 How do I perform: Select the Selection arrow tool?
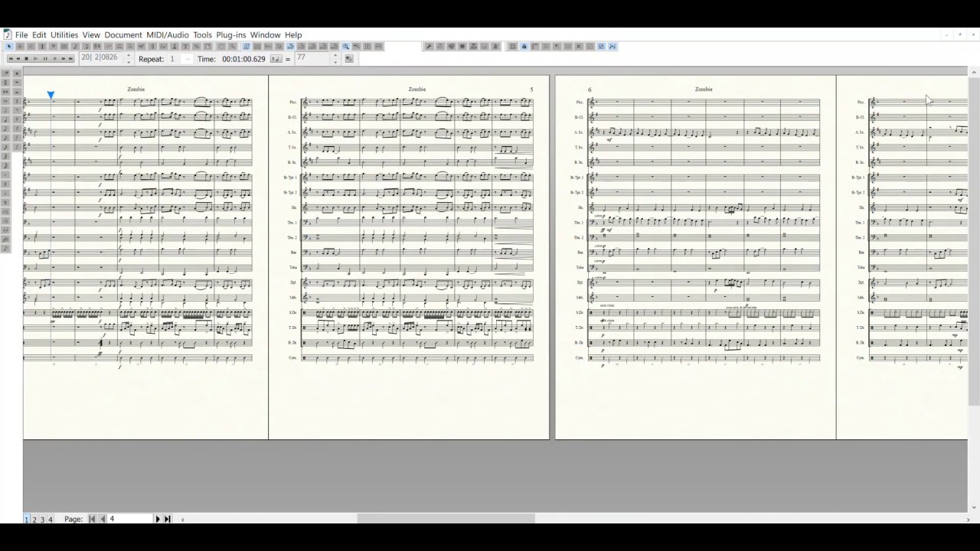[9, 46]
